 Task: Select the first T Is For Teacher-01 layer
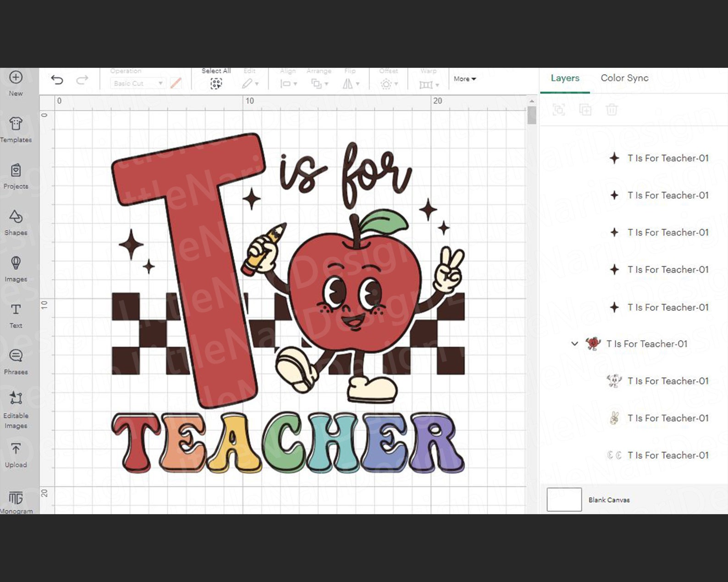pyautogui.click(x=659, y=158)
